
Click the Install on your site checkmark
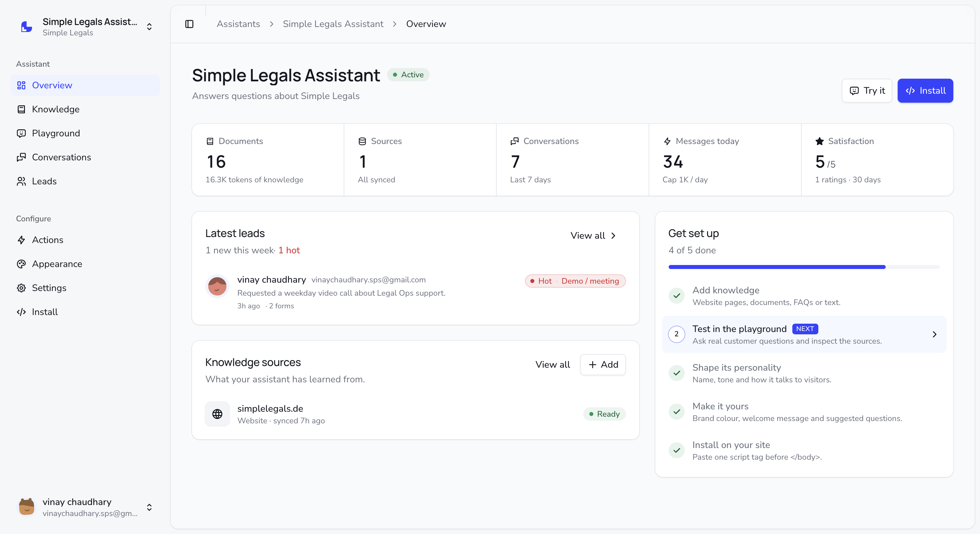676,450
